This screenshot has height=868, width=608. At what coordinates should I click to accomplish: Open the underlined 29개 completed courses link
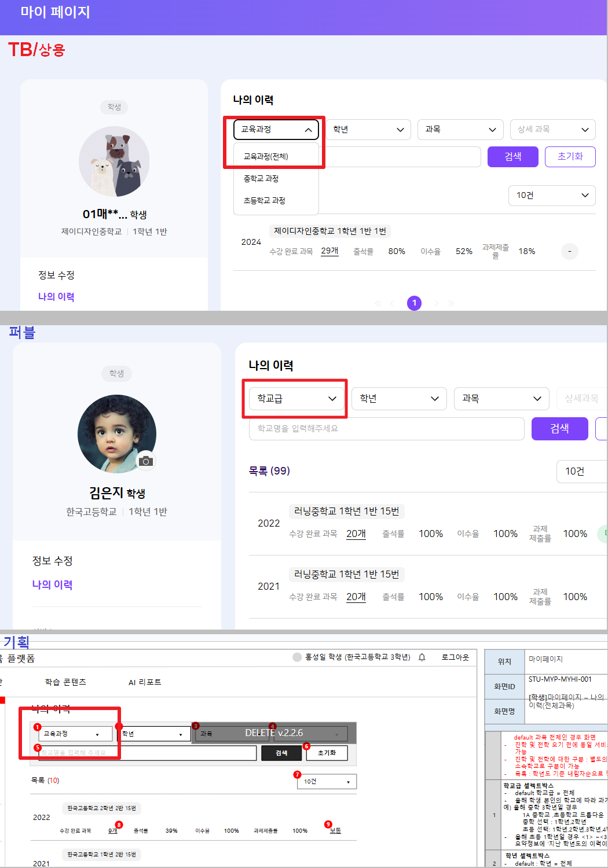pos(329,251)
